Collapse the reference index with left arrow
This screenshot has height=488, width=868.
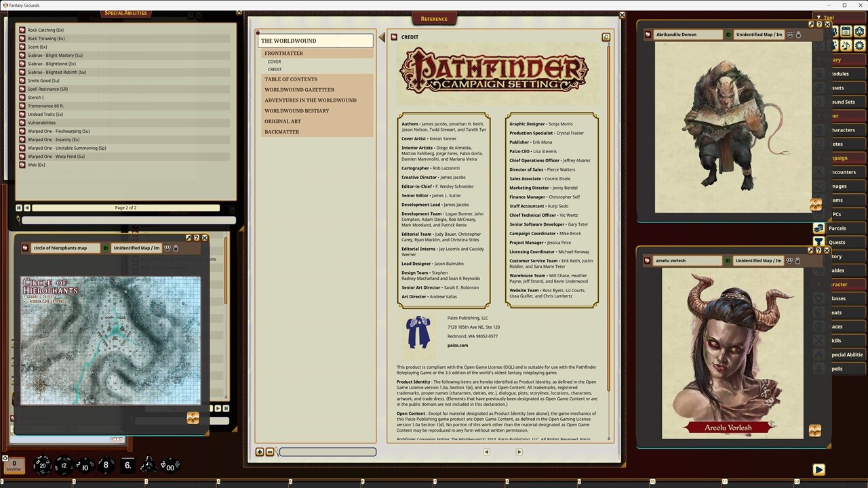click(382, 37)
